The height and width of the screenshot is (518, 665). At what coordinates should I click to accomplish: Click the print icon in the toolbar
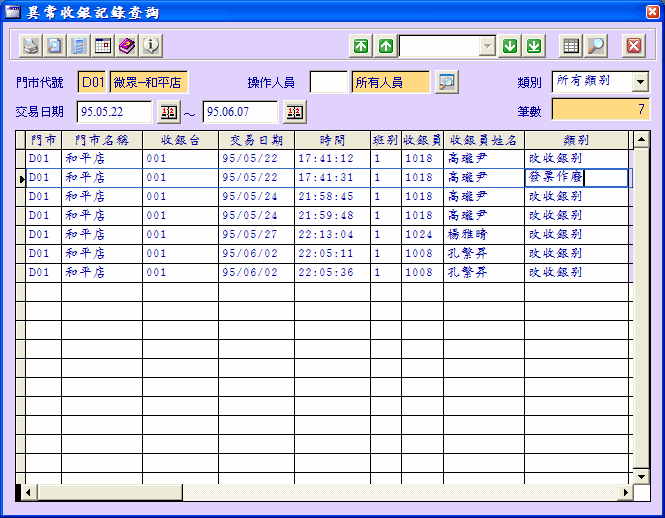pos(31,45)
